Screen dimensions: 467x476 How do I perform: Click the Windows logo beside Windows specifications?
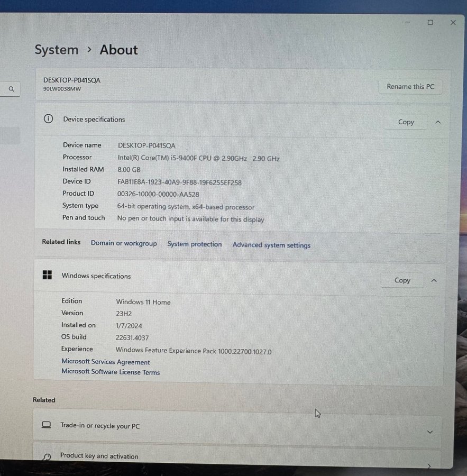click(47, 275)
